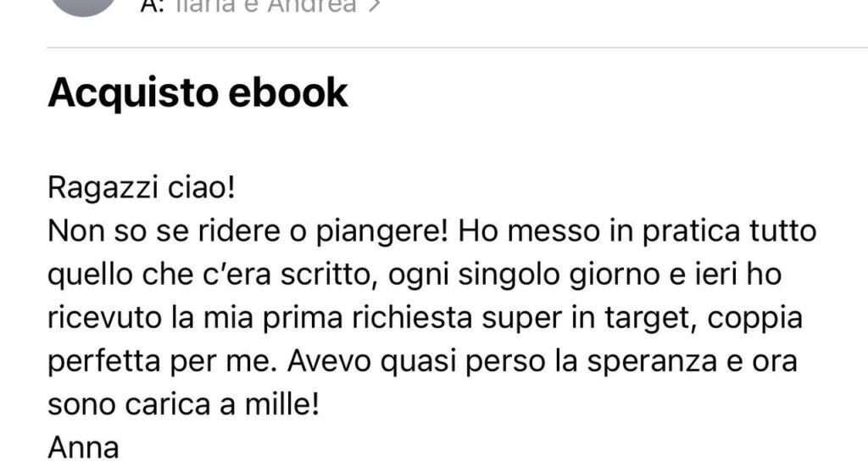Click the word "speranza" in the message
Viewport: 868px width, 473px height.
656,362
